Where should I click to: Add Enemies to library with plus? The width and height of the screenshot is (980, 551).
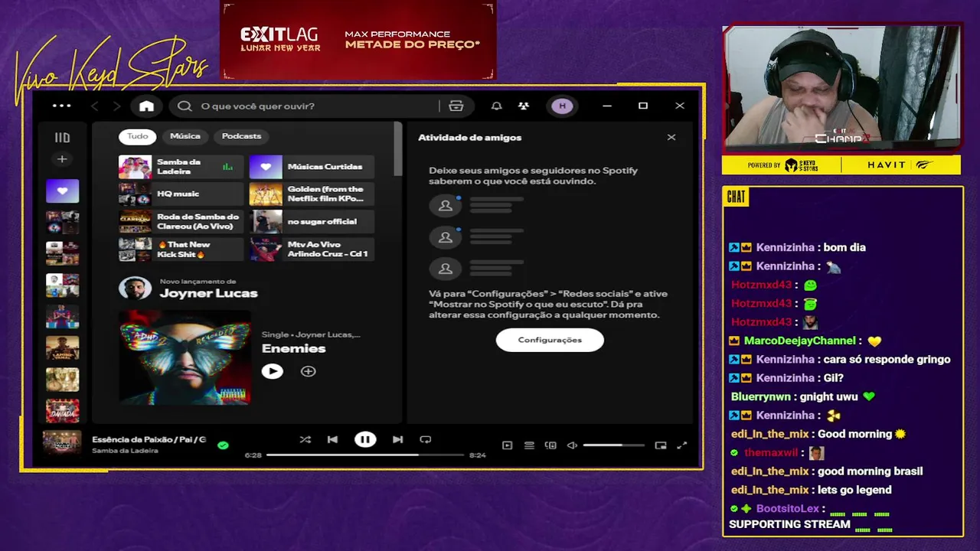point(308,371)
